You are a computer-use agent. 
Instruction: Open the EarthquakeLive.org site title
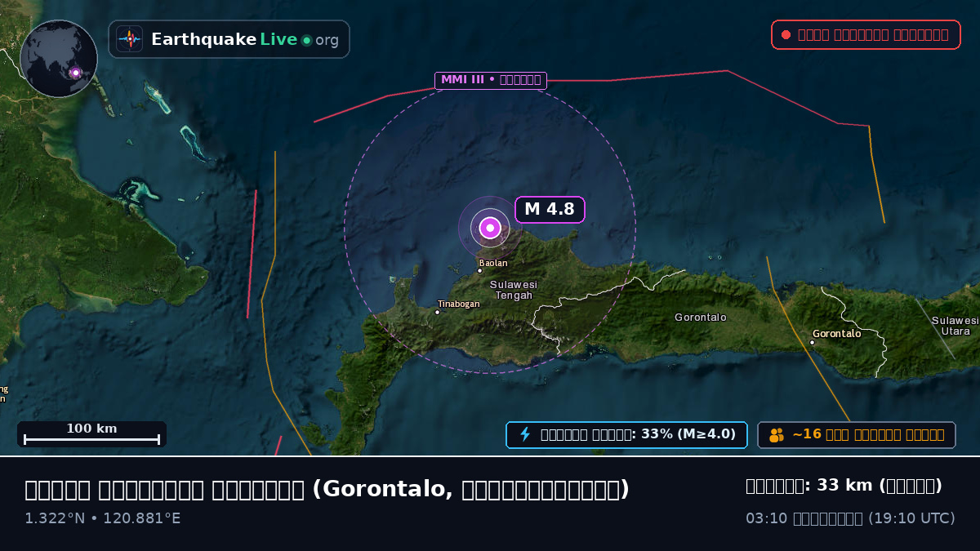tap(245, 39)
